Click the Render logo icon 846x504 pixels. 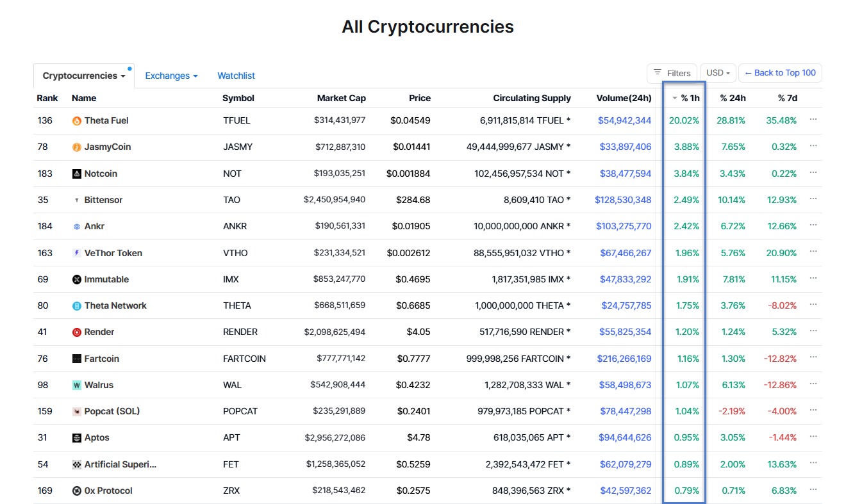pos(77,332)
